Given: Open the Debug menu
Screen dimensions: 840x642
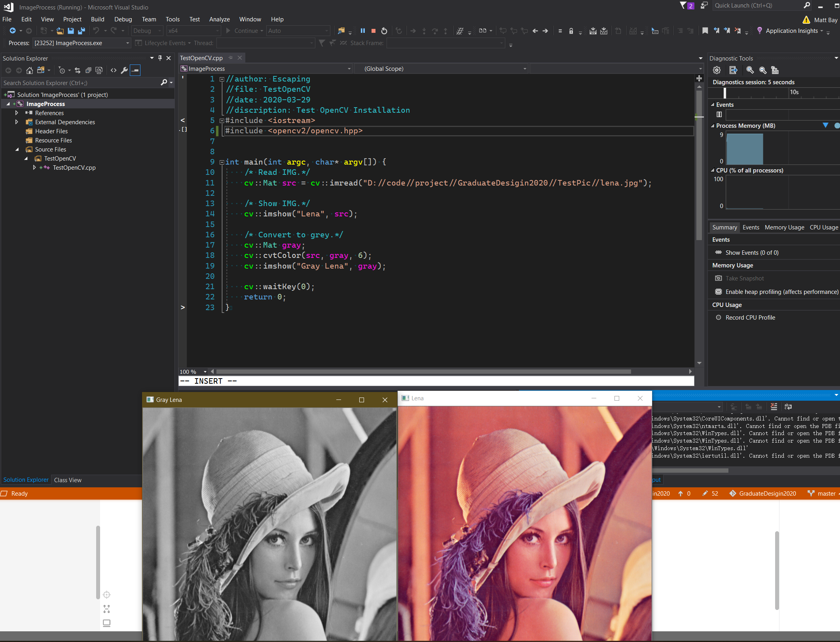Looking at the screenshot, I should coord(123,19).
